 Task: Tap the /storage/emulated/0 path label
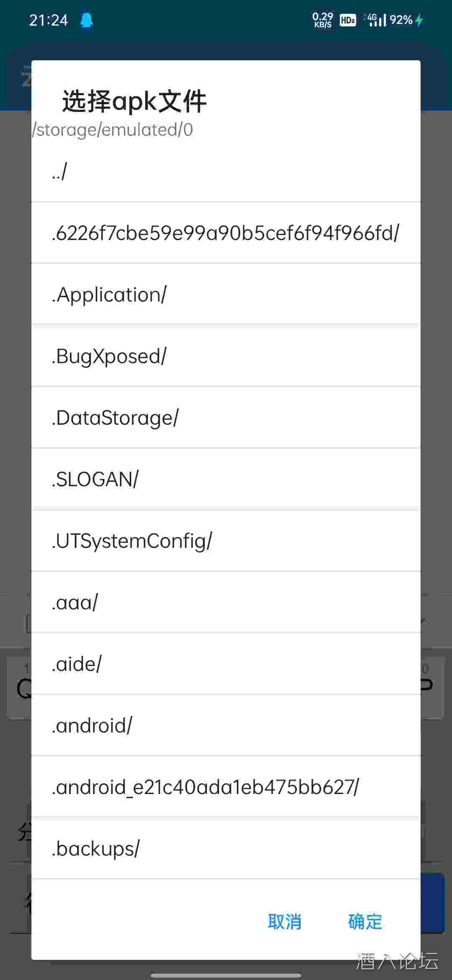point(113,130)
